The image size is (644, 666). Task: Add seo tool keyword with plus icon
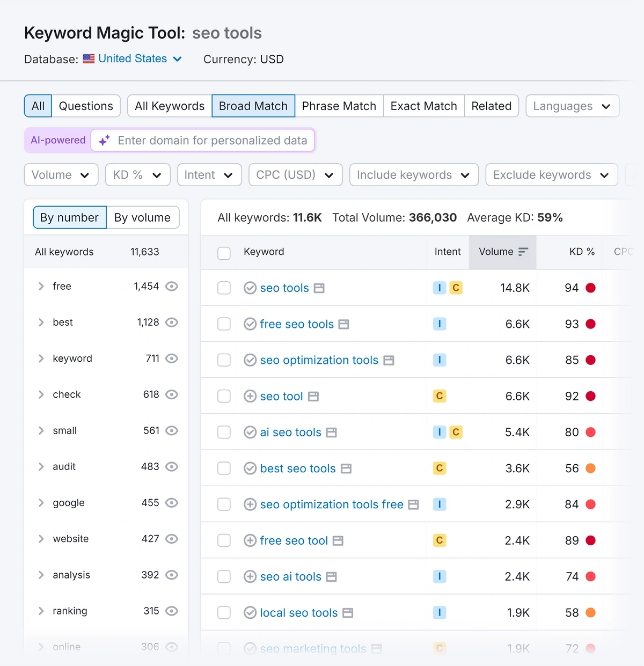250,397
